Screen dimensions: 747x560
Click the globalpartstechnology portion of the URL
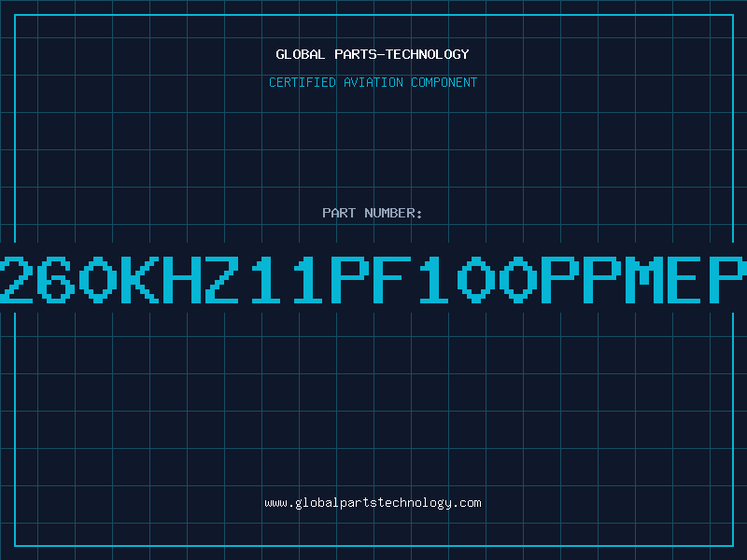pos(373,503)
